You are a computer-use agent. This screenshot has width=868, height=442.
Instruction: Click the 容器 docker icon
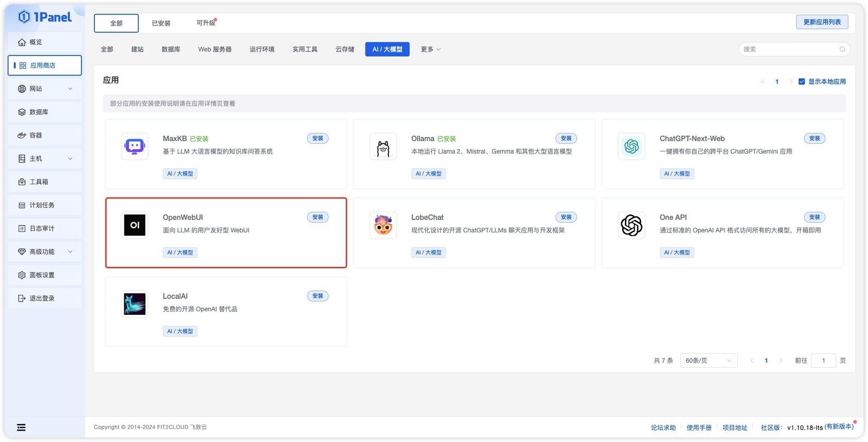point(22,136)
